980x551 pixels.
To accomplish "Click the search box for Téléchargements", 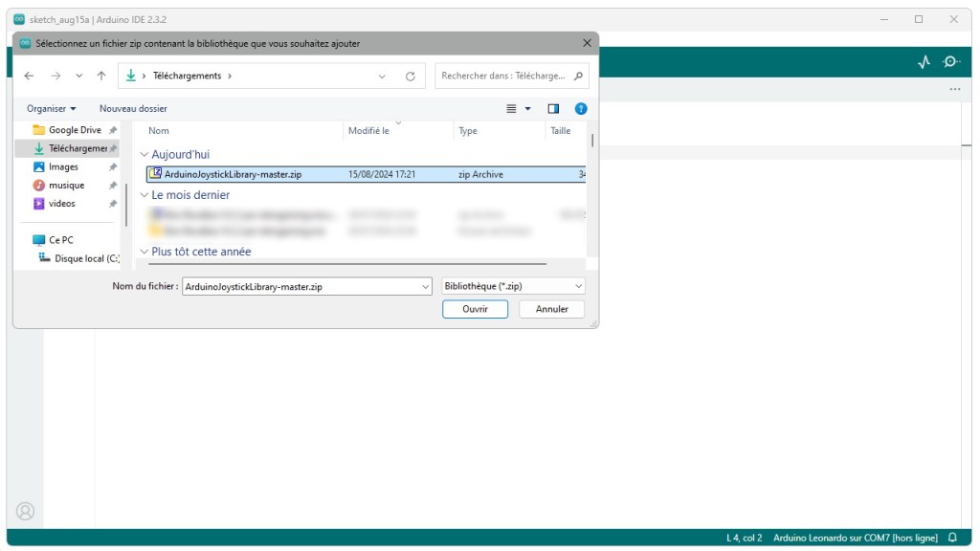I will point(503,76).
